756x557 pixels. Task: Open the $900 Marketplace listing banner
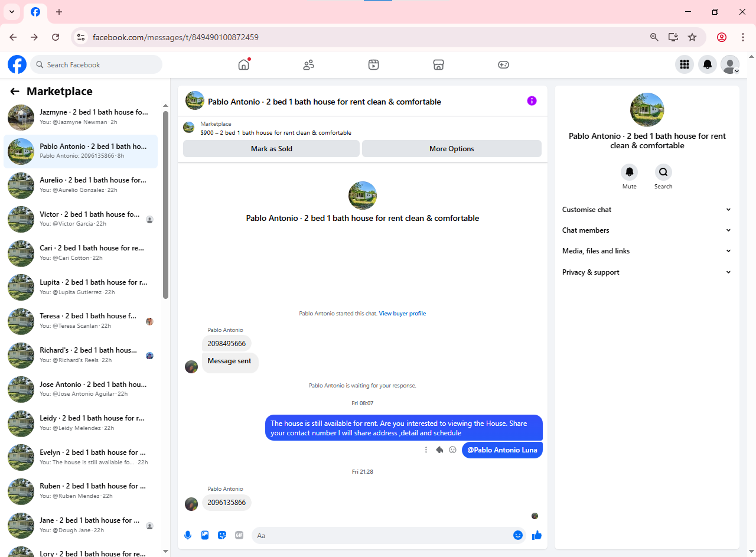(x=362, y=128)
